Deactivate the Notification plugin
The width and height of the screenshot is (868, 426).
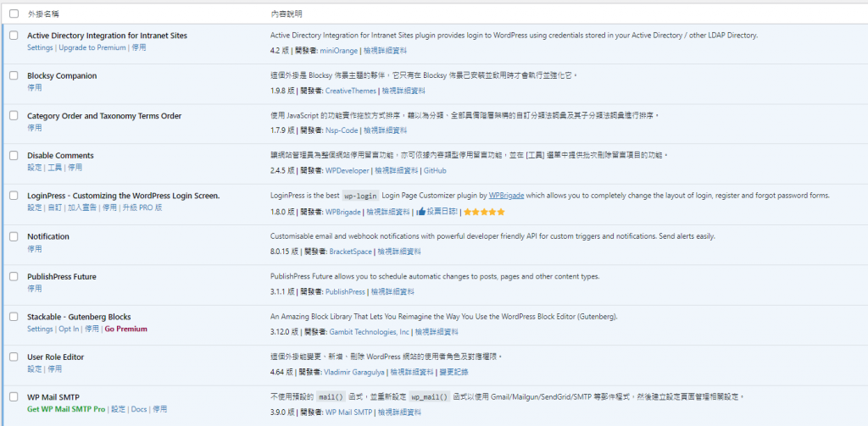34,249
